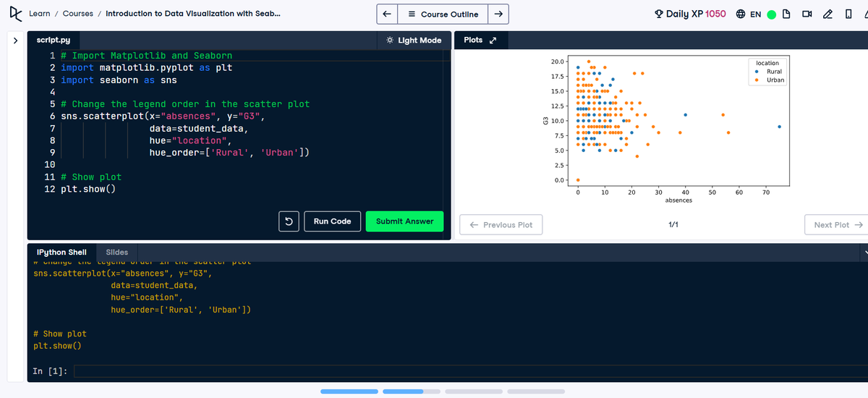868x398 pixels.
Task: Click the pencil edit icon
Action: pos(829,14)
